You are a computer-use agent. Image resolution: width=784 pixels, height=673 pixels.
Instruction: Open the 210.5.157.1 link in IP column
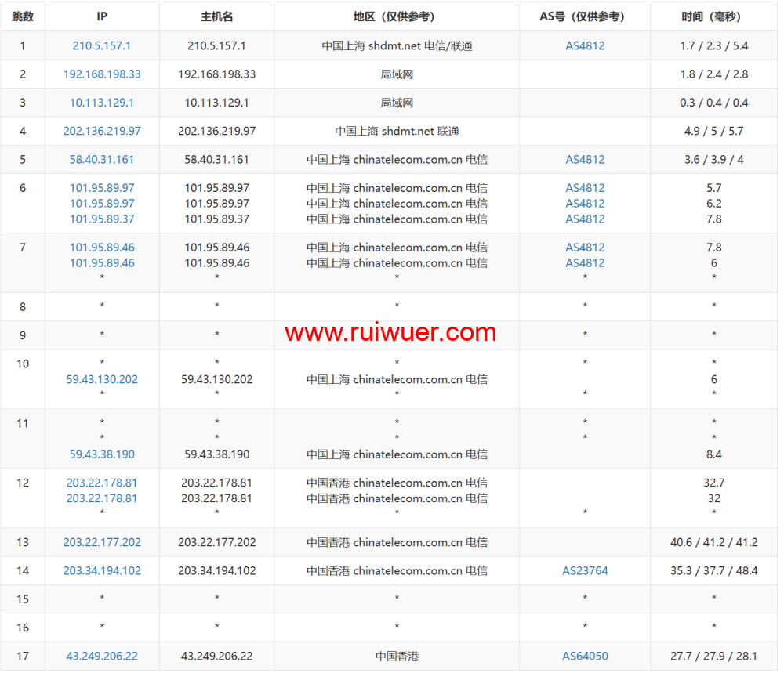pyautogui.click(x=102, y=46)
